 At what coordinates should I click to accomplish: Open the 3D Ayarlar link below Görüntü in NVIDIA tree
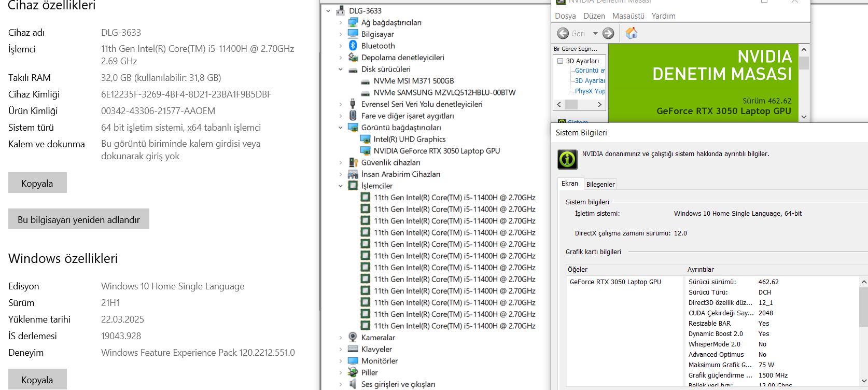(x=590, y=81)
